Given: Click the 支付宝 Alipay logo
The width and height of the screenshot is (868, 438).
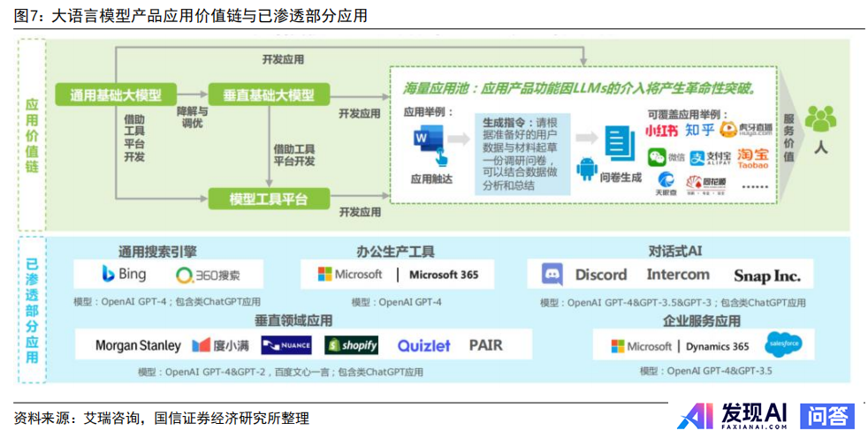Looking at the screenshot, I should click(x=711, y=158).
